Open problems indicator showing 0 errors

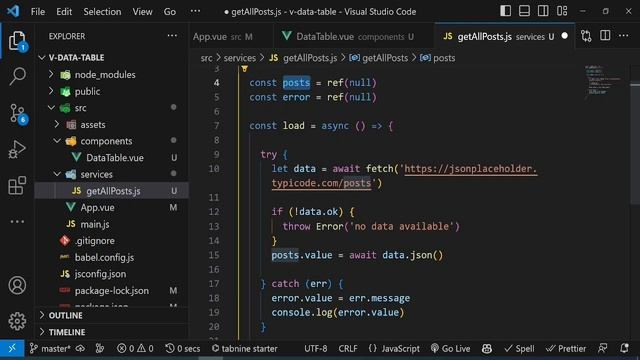[x=135, y=349]
